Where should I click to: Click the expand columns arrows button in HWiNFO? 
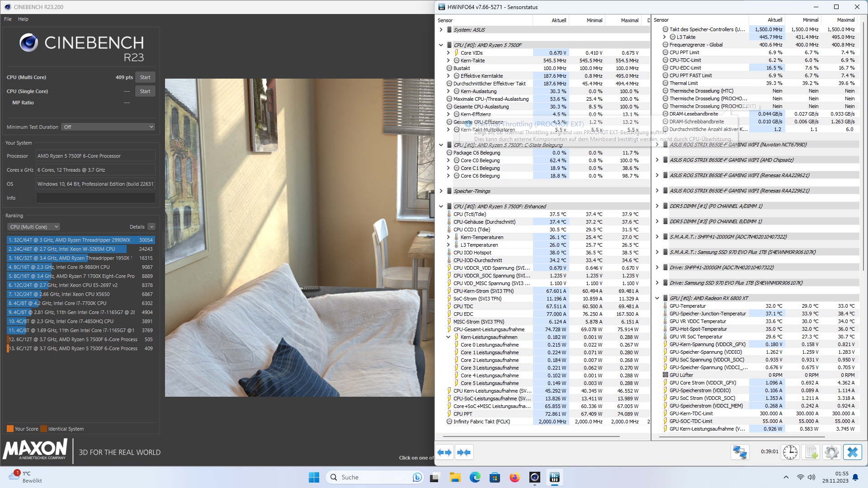pos(444,452)
